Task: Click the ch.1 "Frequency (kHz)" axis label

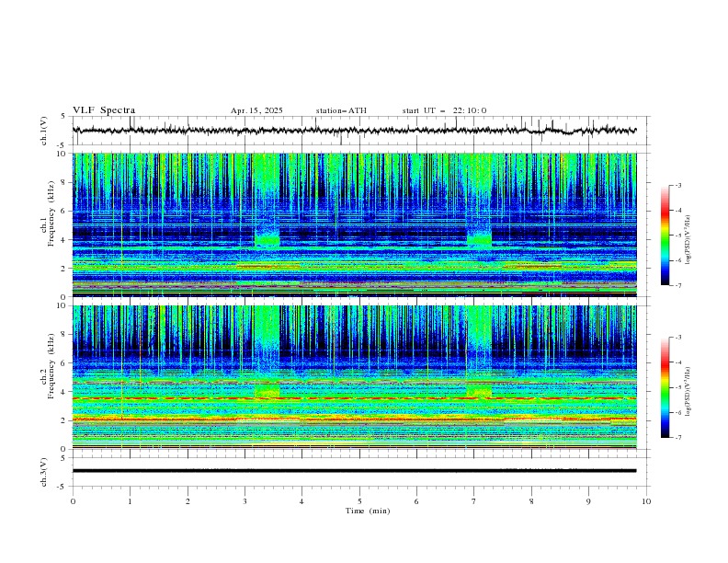Action: pyautogui.click(x=51, y=213)
